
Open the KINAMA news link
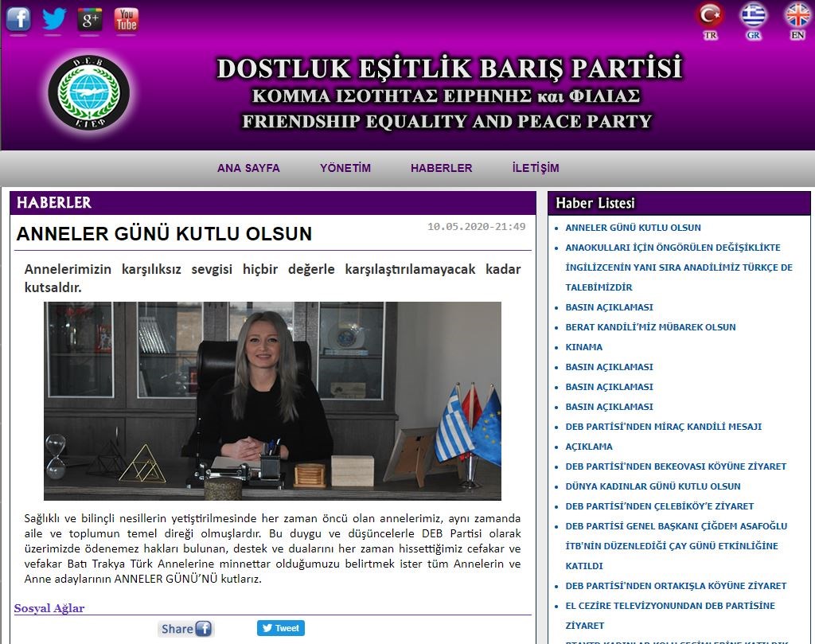tap(583, 347)
